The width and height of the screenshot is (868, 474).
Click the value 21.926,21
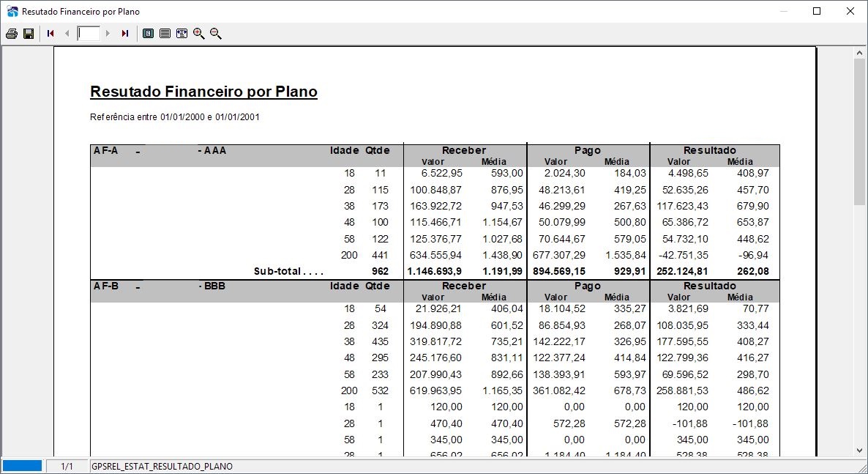tap(438, 308)
